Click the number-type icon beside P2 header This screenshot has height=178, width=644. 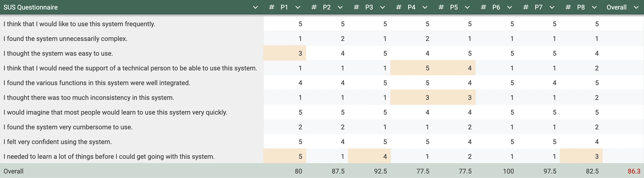(x=314, y=7)
